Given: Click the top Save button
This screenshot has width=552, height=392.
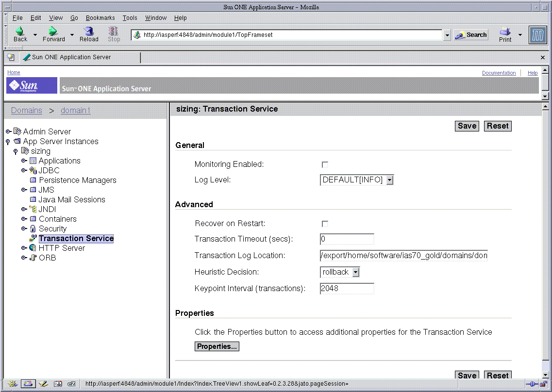Looking at the screenshot, I should 467,126.
